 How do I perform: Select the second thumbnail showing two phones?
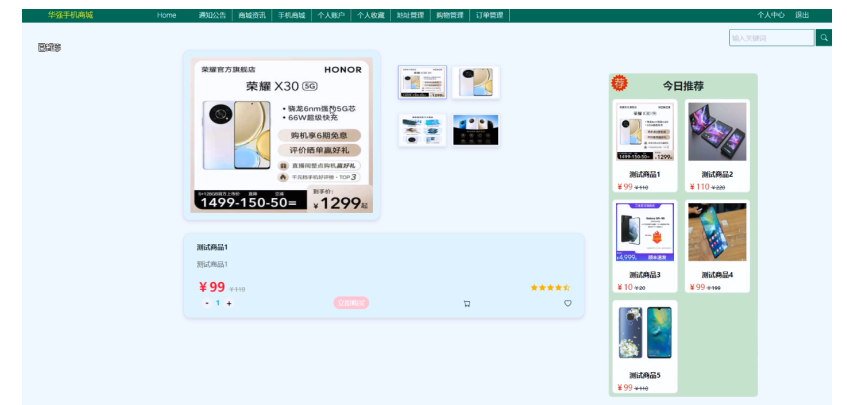tap(476, 82)
